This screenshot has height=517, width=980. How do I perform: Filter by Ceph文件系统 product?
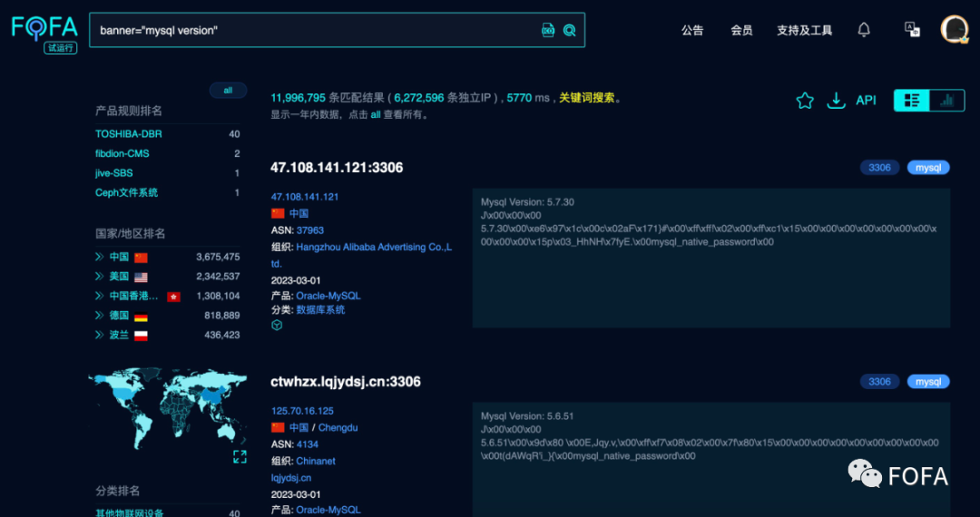pyautogui.click(x=126, y=192)
